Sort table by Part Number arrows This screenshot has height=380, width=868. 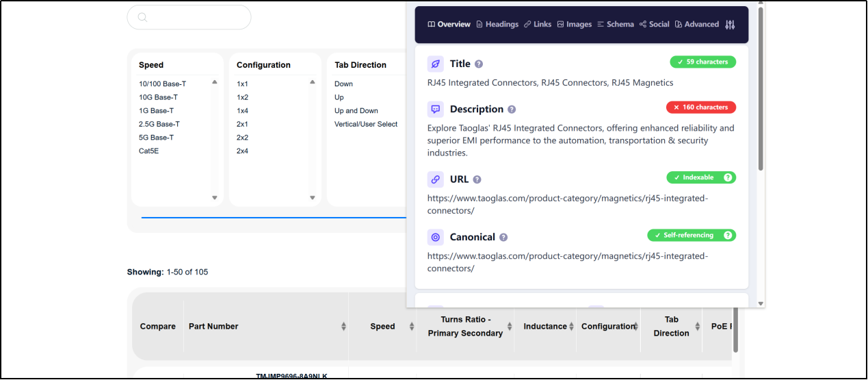(x=343, y=327)
